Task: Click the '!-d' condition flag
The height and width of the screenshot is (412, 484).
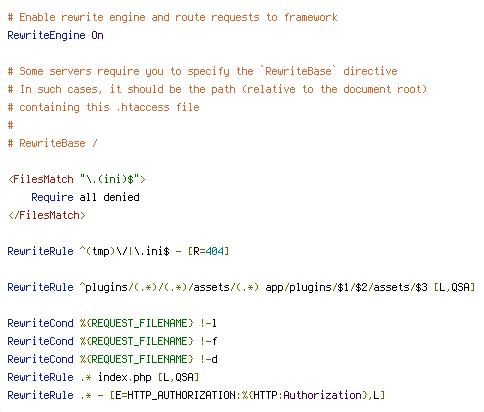Action: click(x=209, y=359)
